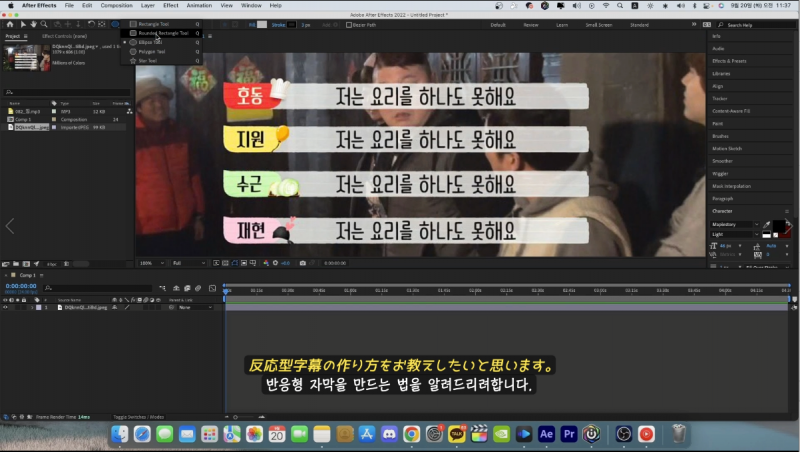Switch to the Small Screen workspace
The height and width of the screenshot is (452, 800).
click(x=600, y=23)
